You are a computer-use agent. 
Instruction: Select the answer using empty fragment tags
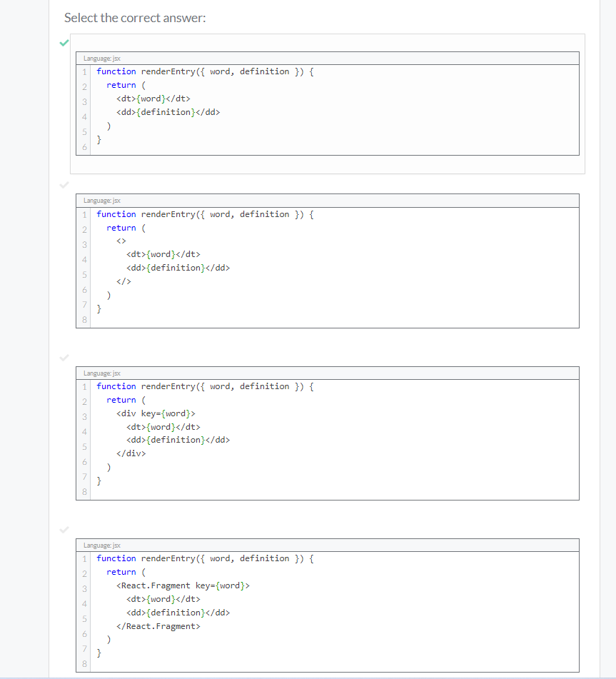pos(328,261)
